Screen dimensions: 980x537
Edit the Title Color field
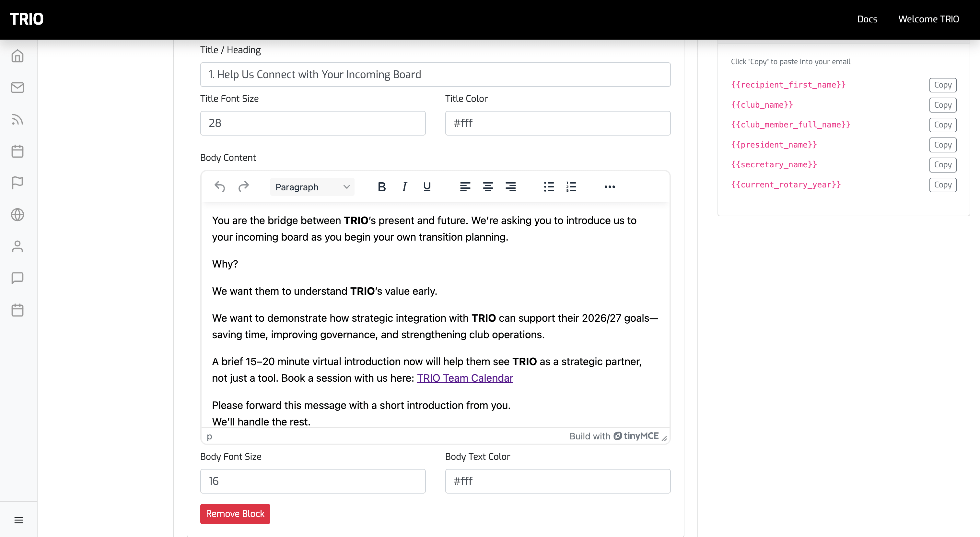click(x=558, y=123)
